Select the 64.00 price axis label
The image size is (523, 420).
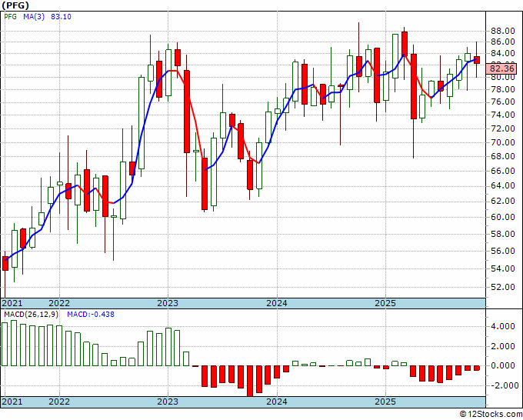[x=503, y=185]
